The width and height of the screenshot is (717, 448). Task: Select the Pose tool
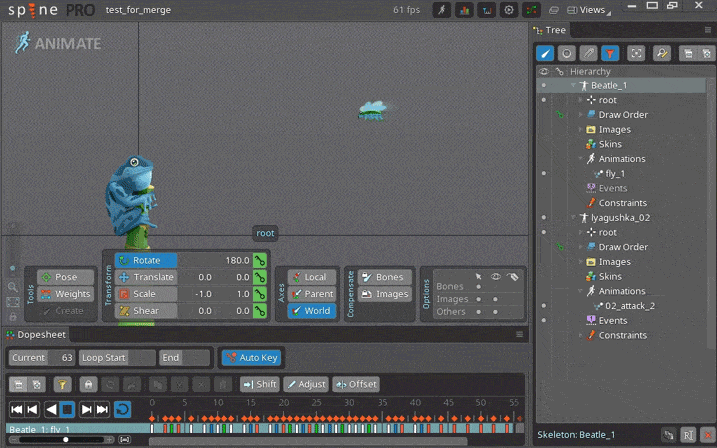coord(65,277)
